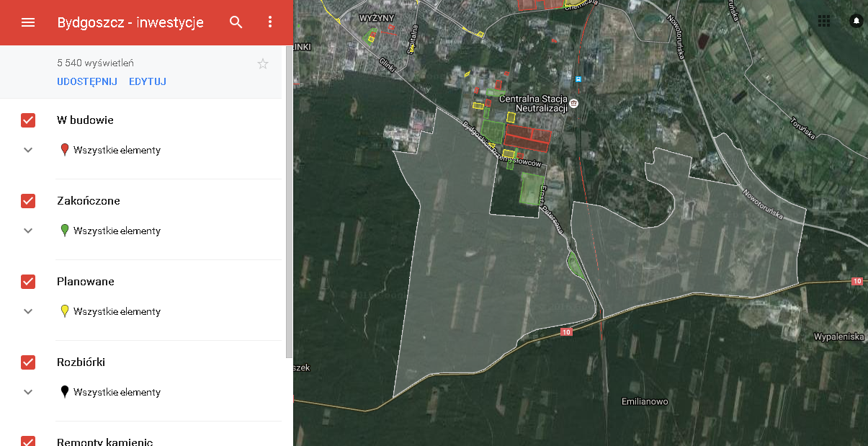Click the black pin under Rozbiórki
868x446 pixels.
click(x=65, y=392)
